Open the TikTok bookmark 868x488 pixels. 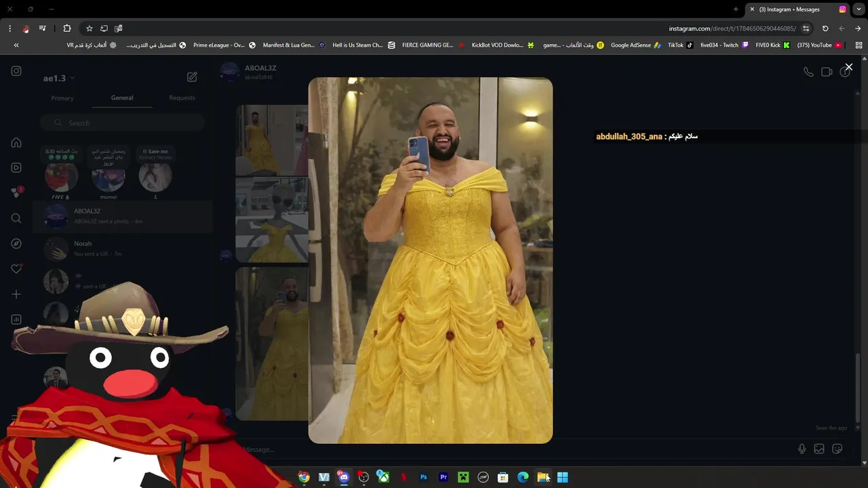pos(680,45)
